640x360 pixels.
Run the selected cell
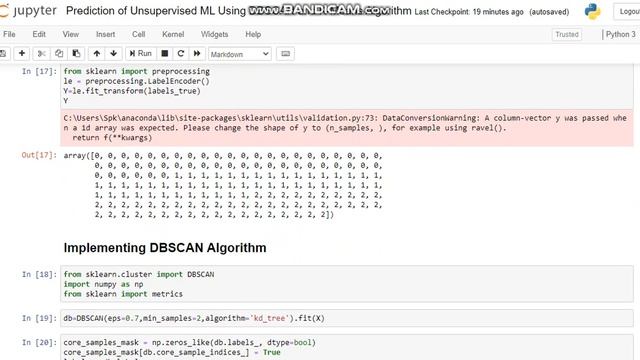(140, 53)
